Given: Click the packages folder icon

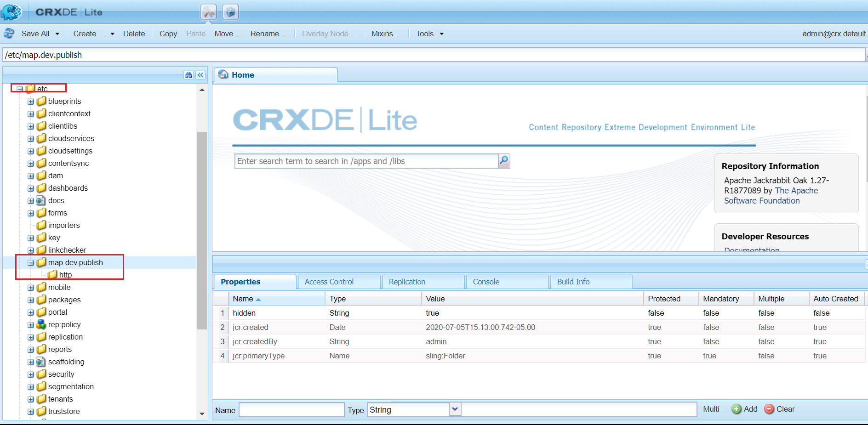Looking at the screenshot, I should tap(41, 300).
